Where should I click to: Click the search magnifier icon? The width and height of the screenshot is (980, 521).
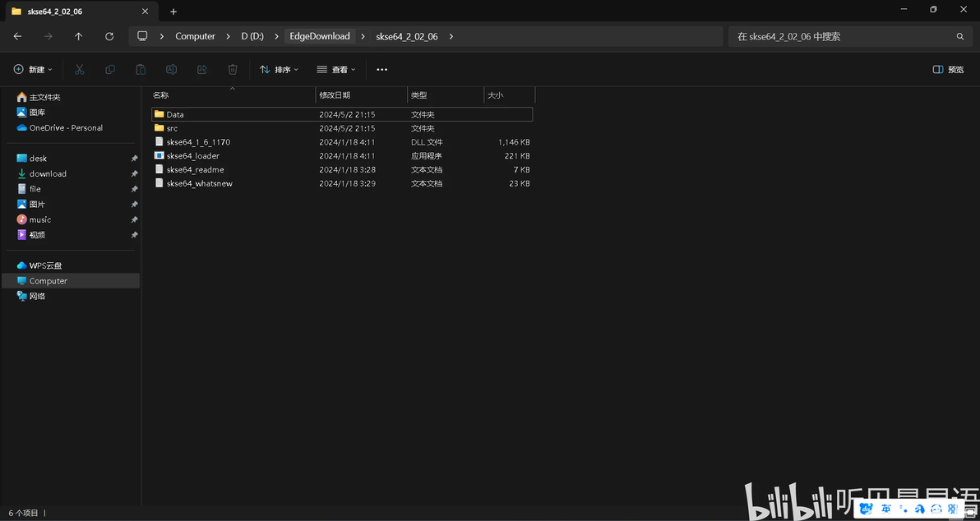point(960,36)
